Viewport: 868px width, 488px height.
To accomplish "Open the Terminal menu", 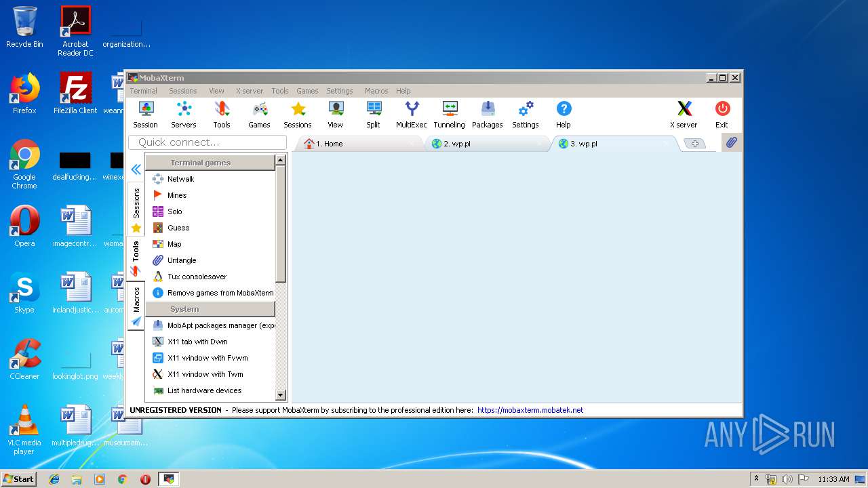I will tap(144, 91).
